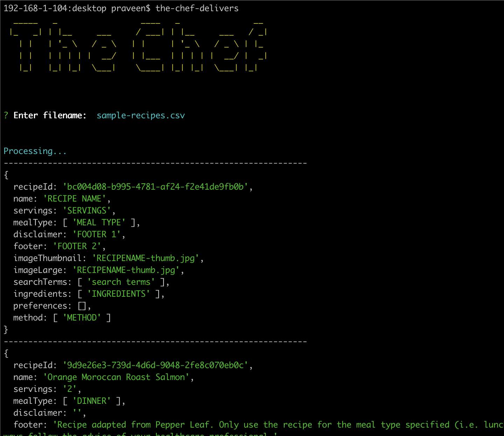Click the key 'searchTerms:'
Image resolution: width=504 pixels, height=436 pixels.
(42, 282)
